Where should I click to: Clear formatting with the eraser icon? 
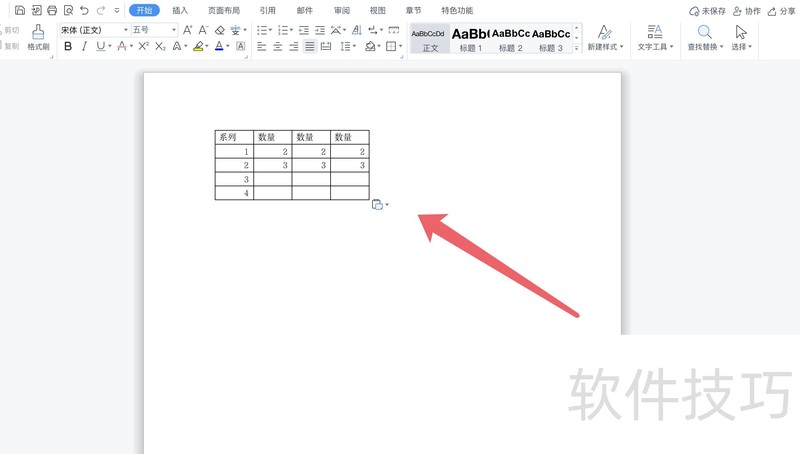(x=220, y=31)
